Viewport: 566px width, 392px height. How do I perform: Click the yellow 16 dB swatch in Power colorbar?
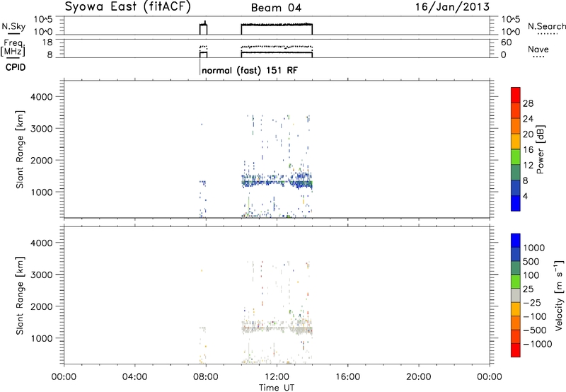click(516, 141)
